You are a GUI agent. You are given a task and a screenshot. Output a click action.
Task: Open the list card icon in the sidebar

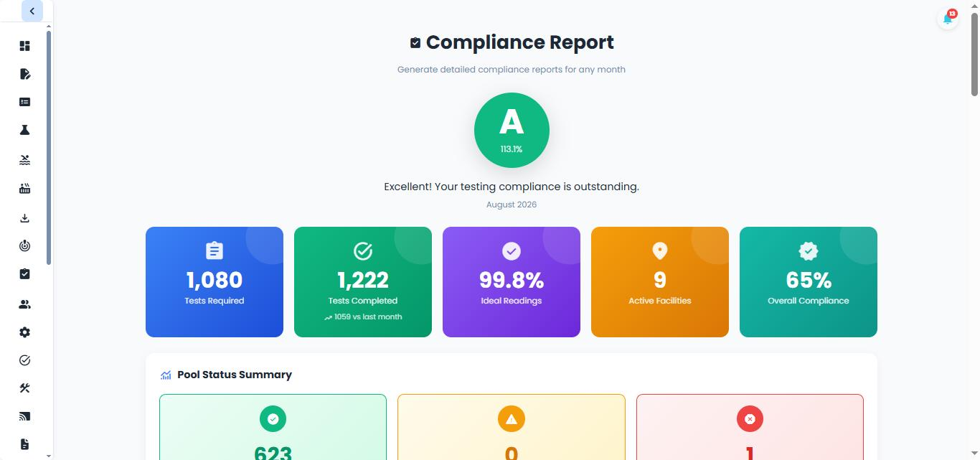point(24,102)
